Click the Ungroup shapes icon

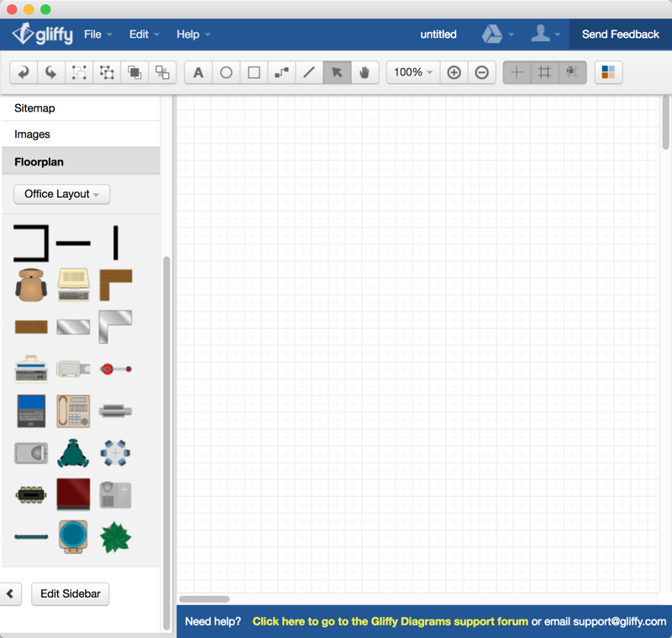pyautogui.click(x=107, y=72)
